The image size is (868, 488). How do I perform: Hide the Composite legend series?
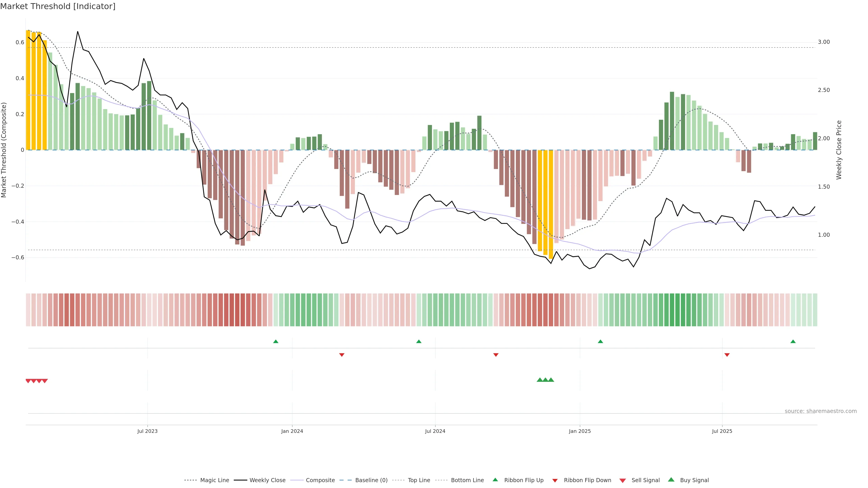pos(320,480)
